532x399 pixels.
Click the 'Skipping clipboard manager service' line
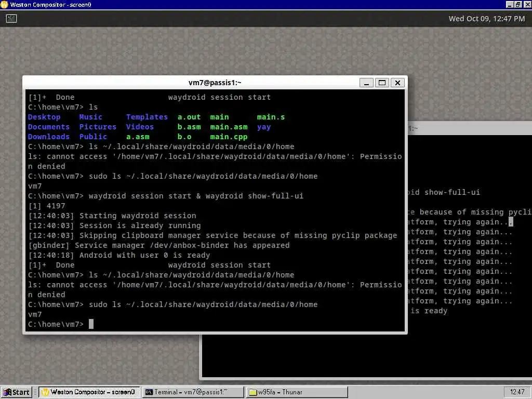click(x=212, y=235)
